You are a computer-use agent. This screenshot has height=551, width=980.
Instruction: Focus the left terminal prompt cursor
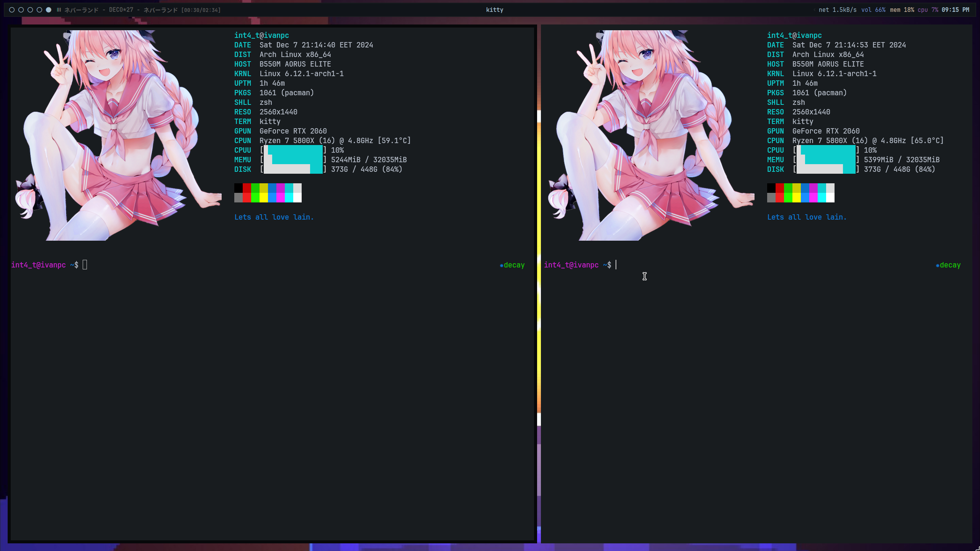click(x=85, y=265)
